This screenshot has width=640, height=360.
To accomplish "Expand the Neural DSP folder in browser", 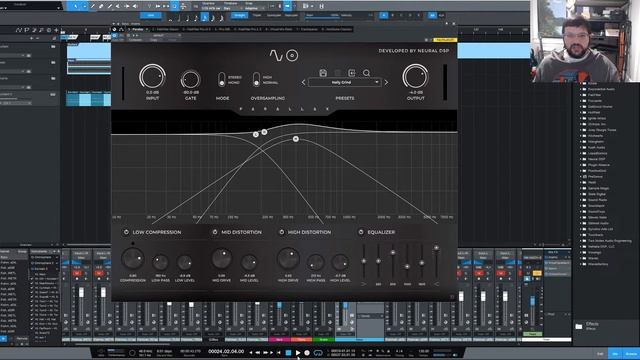I will tap(581, 159).
